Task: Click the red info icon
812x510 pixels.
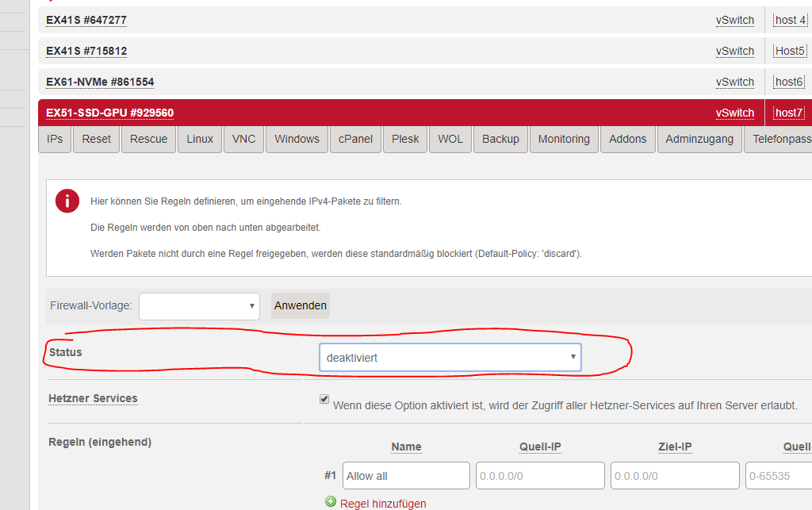Action: (67, 201)
